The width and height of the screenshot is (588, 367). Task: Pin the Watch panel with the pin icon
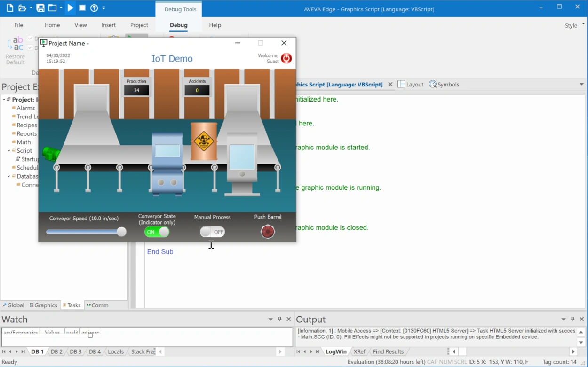coord(280,319)
